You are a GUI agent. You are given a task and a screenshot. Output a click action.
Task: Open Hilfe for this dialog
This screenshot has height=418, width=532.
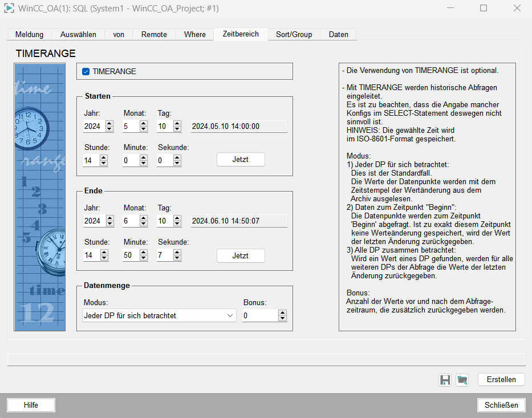31,405
